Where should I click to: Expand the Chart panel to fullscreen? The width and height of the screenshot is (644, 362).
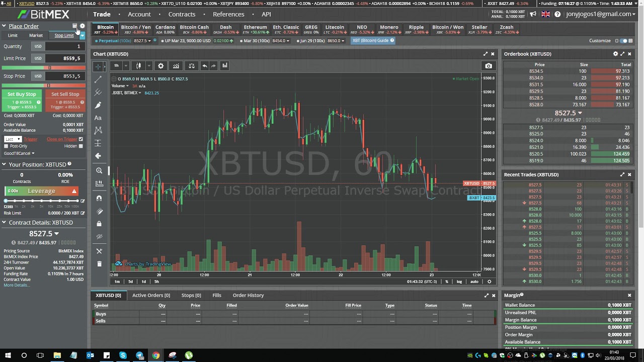[486, 54]
